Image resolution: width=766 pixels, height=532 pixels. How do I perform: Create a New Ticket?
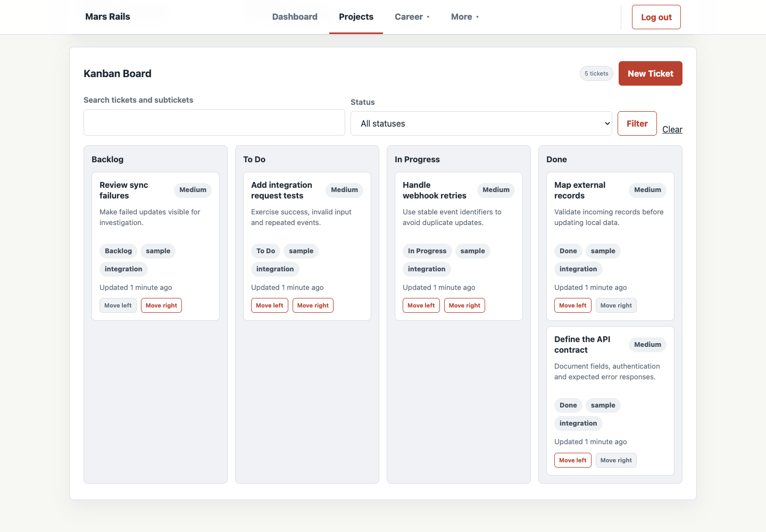click(x=650, y=73)
